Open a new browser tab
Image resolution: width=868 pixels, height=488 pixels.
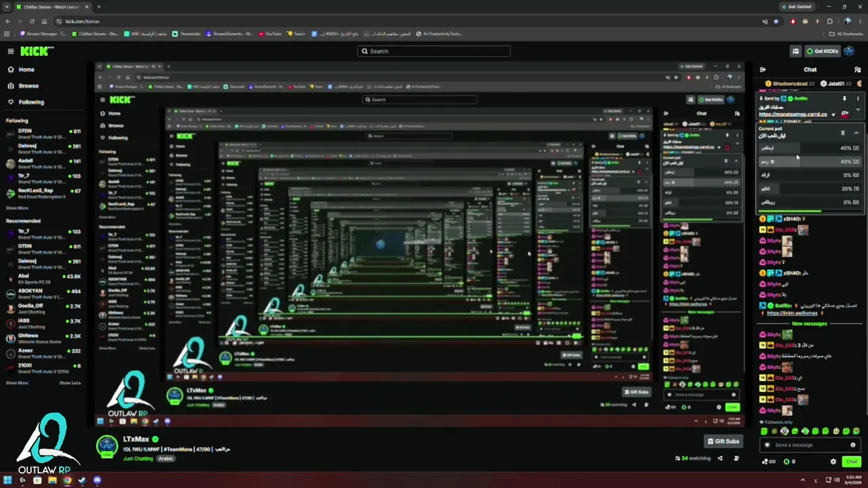click(98, 7)
